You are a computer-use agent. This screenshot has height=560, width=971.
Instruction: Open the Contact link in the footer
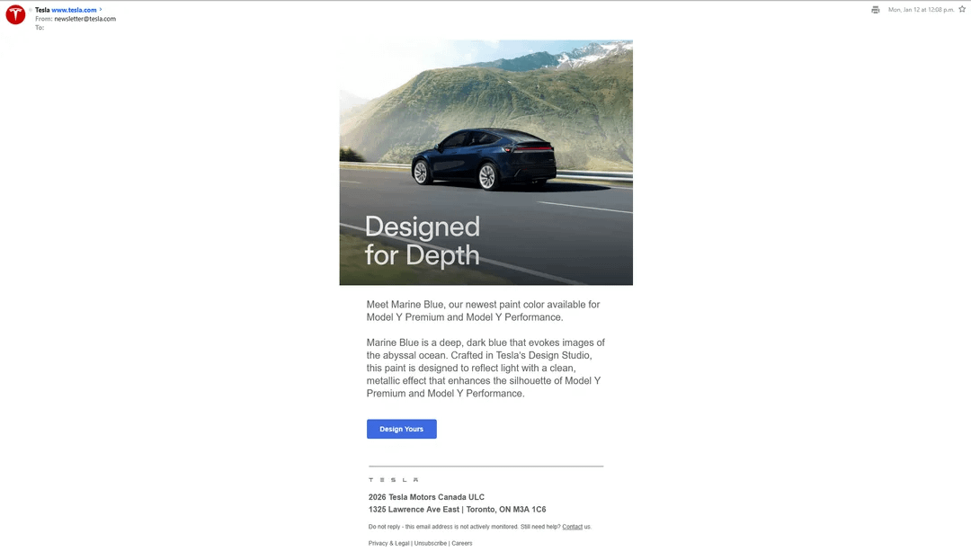[x=572, y=527]
